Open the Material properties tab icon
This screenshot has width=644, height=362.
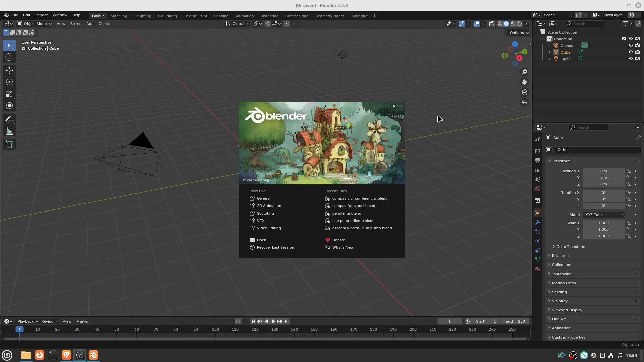538,269
